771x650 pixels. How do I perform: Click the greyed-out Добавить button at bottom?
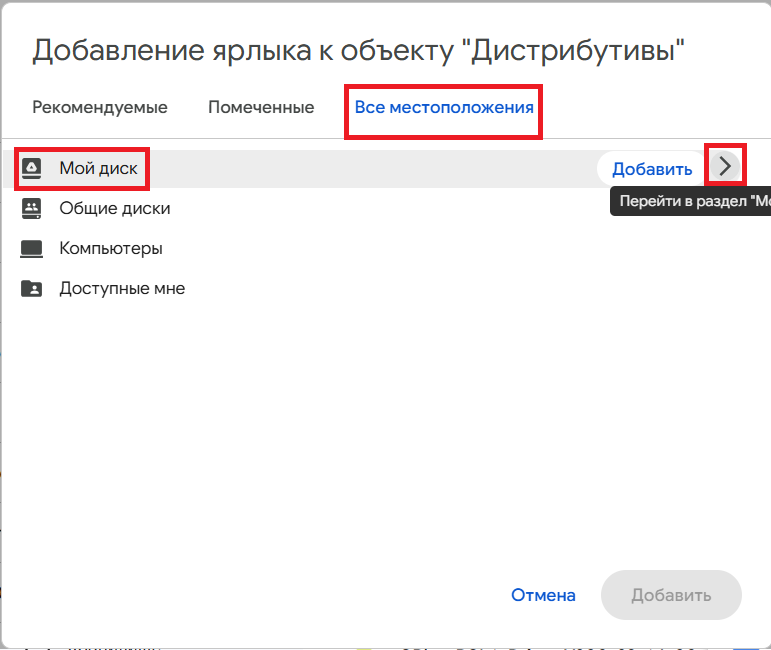point(671,595)
